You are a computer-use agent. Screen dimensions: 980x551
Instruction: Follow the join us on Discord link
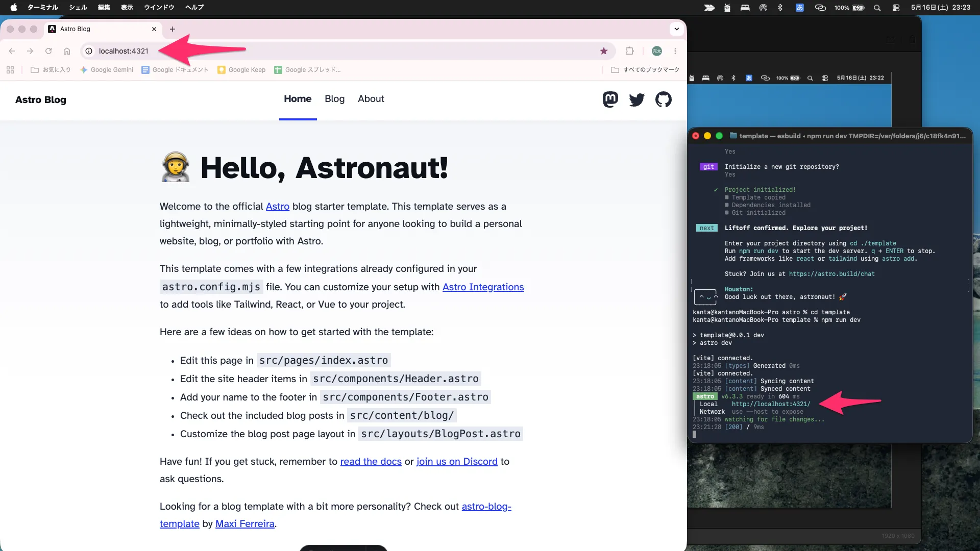point(457,462)
